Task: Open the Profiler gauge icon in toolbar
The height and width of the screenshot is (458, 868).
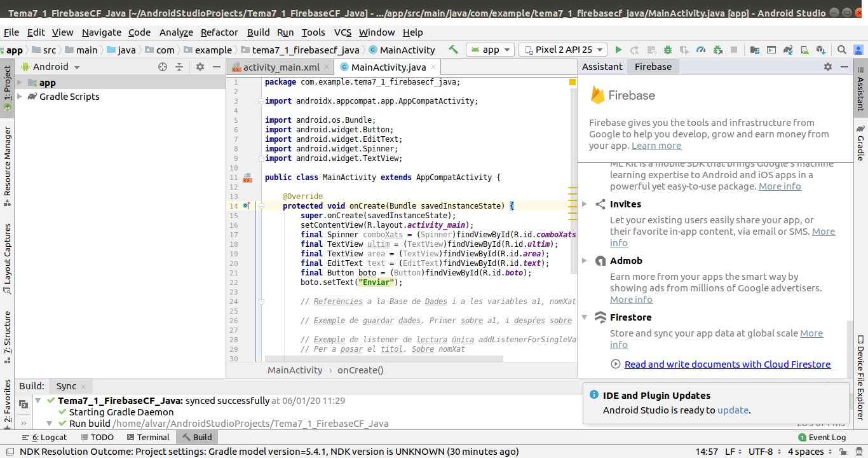Action: coord(701,50)
